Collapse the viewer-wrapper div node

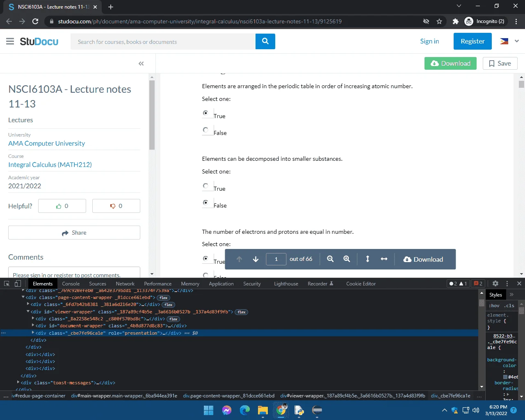point(28,312)
